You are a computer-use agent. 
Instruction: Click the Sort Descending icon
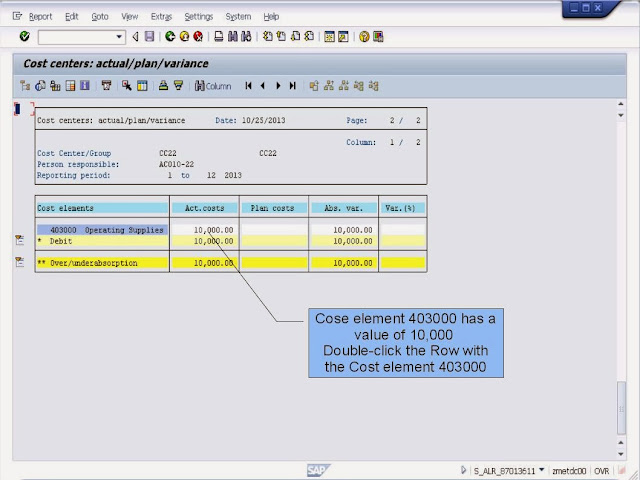pyautogui.click(x=178, y=86)
